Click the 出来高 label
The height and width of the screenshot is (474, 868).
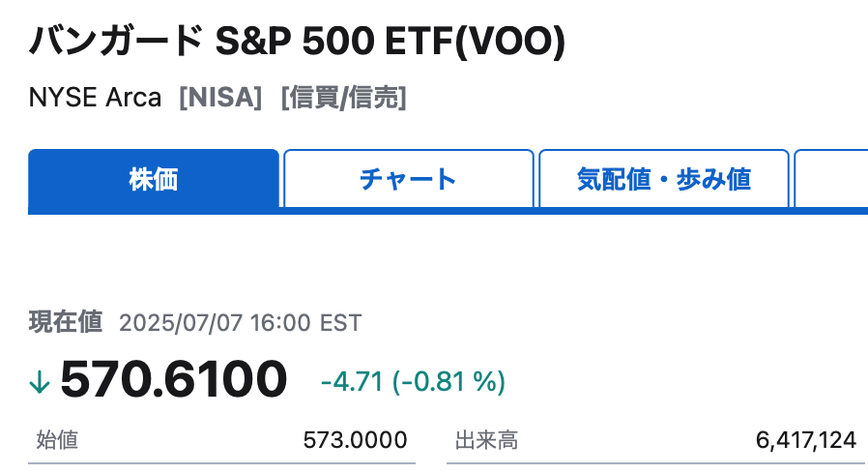pos(486,440)
